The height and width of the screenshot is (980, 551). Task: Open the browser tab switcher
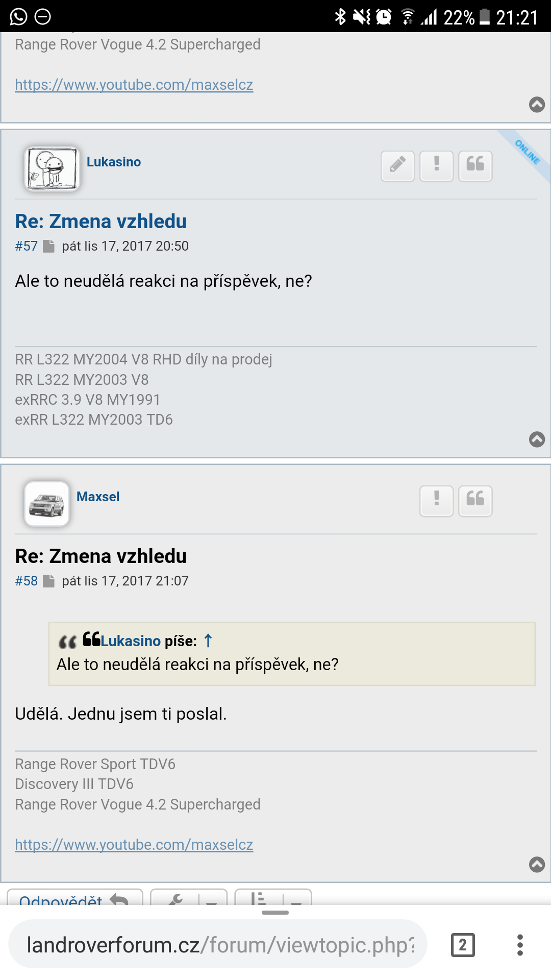463,945
